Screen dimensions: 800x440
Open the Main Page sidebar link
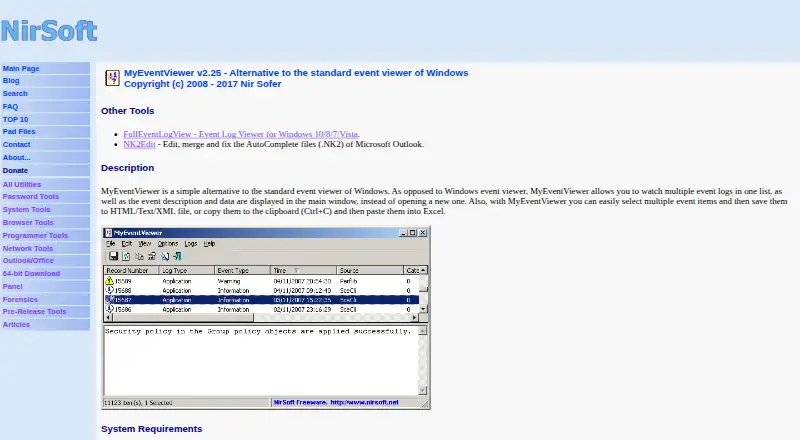pyautogui.click(x=21, y=68)
